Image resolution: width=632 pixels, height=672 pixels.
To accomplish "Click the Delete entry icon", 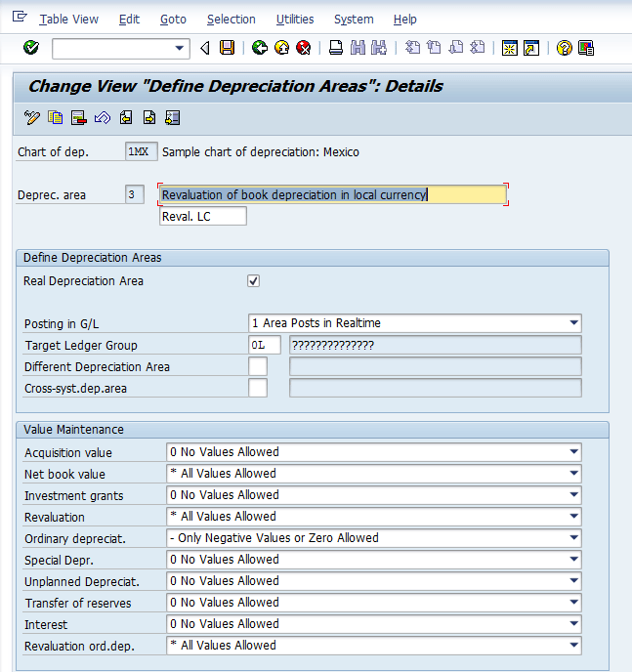I will click(79, 118).
